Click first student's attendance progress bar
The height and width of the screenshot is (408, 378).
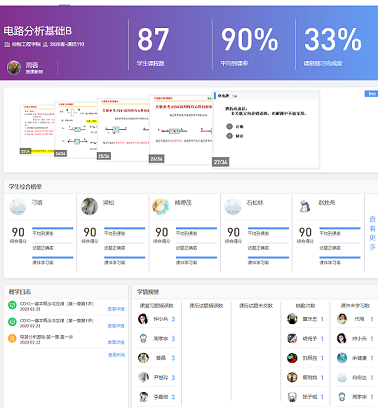click(x=53, y=228)
